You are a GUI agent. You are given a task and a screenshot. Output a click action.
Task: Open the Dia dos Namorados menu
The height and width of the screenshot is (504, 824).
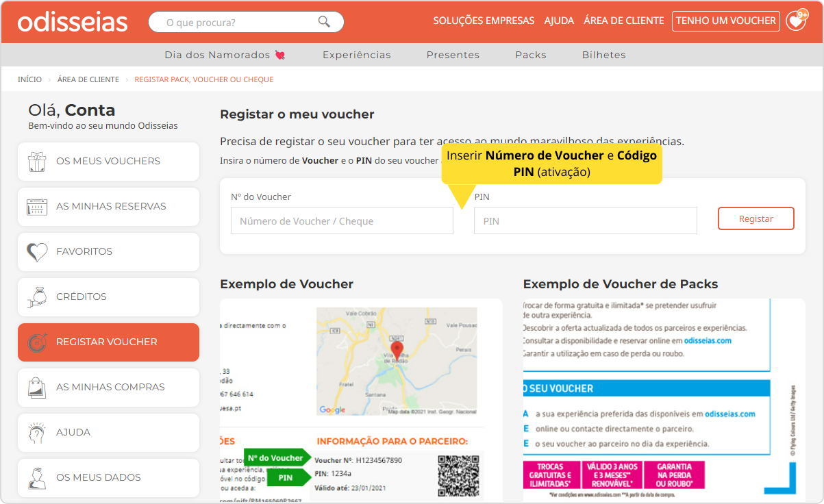225,55
